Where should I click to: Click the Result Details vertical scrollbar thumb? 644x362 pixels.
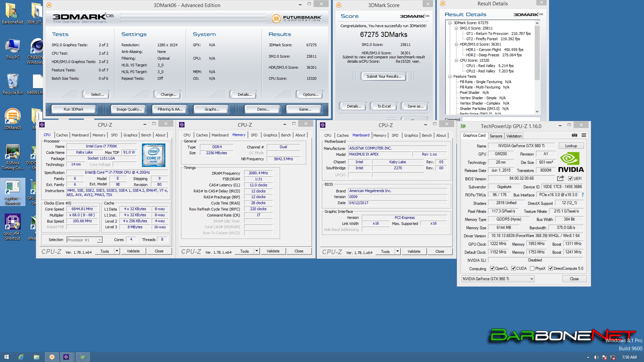point(537,53)
